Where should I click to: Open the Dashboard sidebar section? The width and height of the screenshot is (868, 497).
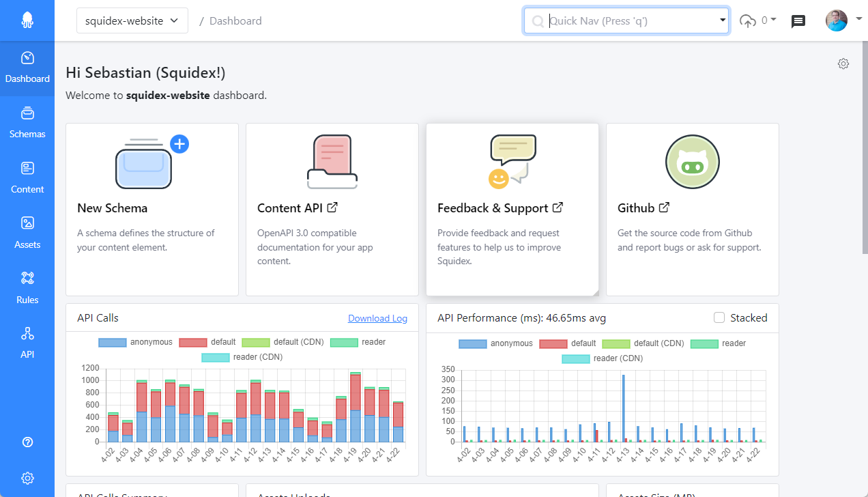(x=27, y=67)
